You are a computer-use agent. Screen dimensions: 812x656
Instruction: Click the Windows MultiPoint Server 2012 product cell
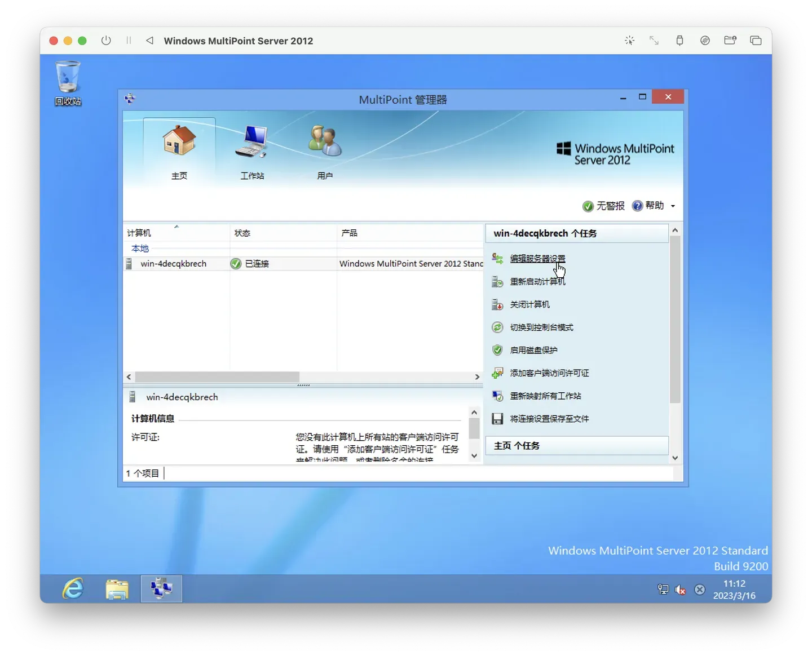(411, 264)
